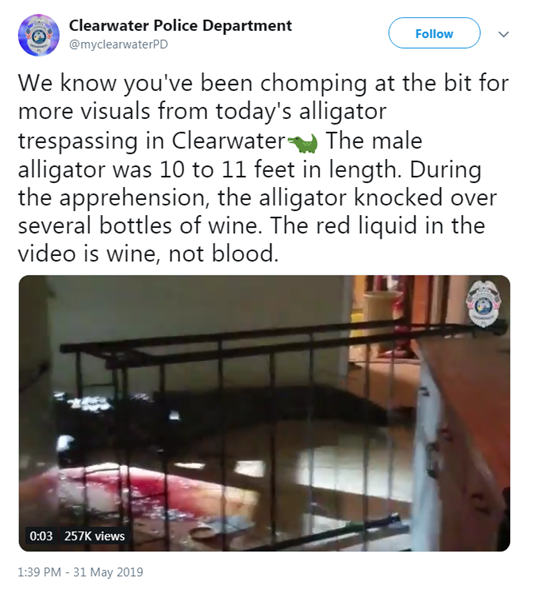This screenshot has width=537, height=592.
Task: Click the word "Clearwater" in the tweet body
Action: (x=228, y=141)
